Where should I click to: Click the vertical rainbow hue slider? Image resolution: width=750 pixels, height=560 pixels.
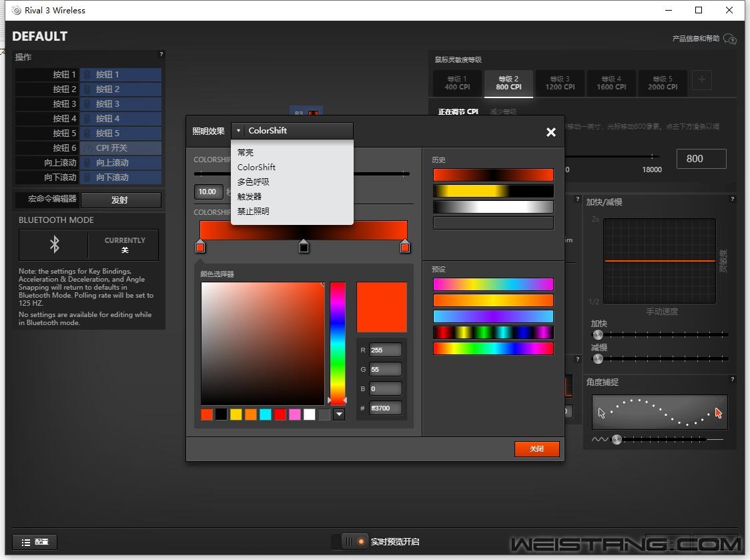(338, 343)
